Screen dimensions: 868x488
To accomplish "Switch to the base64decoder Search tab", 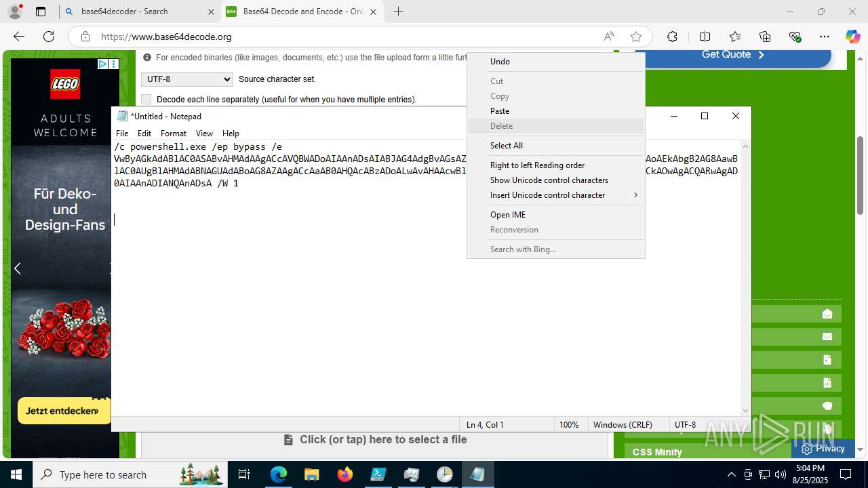I will click(138, 12).
